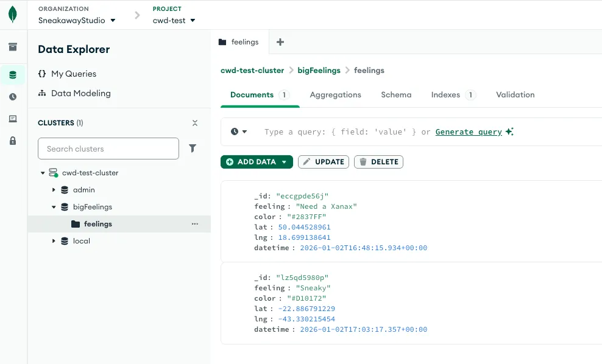Expand the local database in cluster tree
Image resolution: width=602 pixels, height=364 pixels.
[54, 240]
